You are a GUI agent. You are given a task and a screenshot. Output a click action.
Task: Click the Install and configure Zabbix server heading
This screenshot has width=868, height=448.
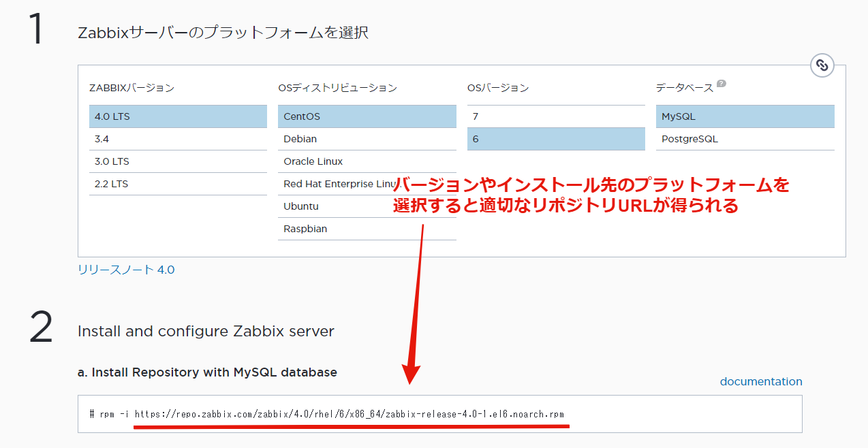pos(206,332)
